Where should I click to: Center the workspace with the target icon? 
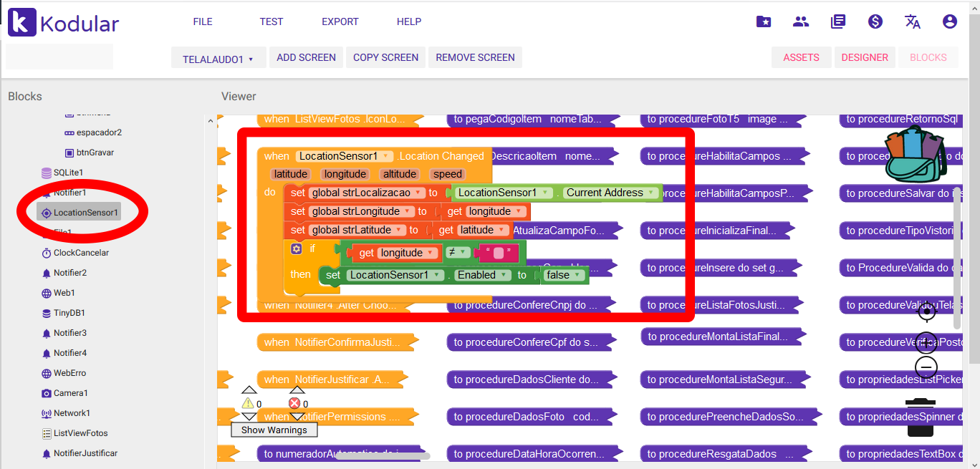pyautogui.click(x=926, y=311)
